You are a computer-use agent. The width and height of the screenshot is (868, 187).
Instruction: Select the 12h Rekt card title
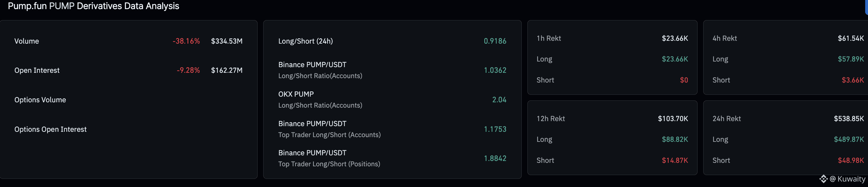[551, 119]
